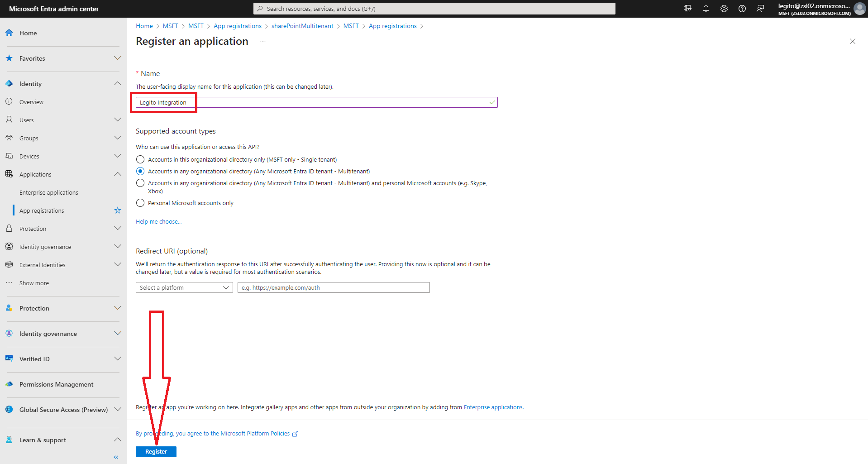Expand the Groups submenu chevron
Image resolution: width=868 pixels, height=464 pixels.
[x=118, y=138]
